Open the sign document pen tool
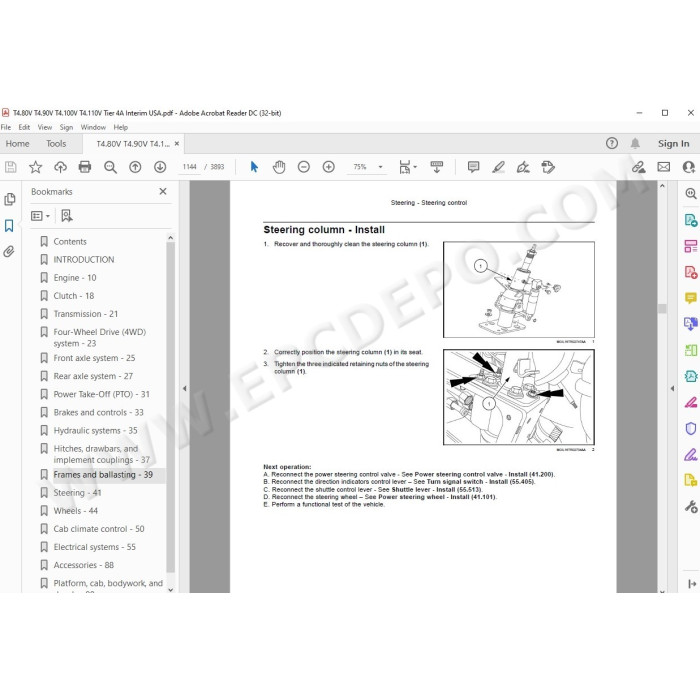The width and height of the screenshot is (700, 700). click(523, 167)
